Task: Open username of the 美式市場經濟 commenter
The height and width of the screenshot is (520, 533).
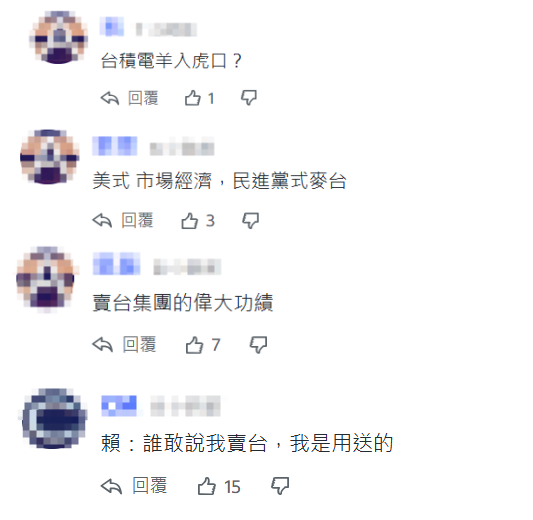Action: click(x=115, y=146)
